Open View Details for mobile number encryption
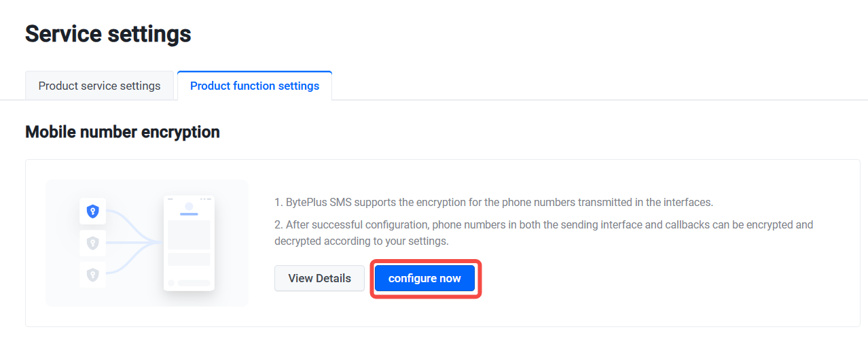Viewport: 868px width, 340px height. [x=319, y=278]
